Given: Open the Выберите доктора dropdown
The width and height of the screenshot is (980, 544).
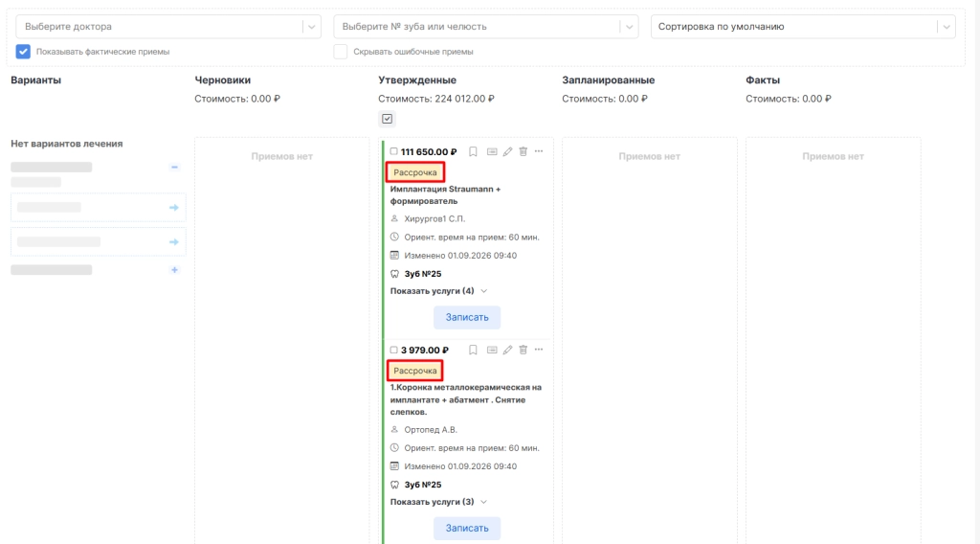Looking at the screenshot, I should tap(168, 26).
